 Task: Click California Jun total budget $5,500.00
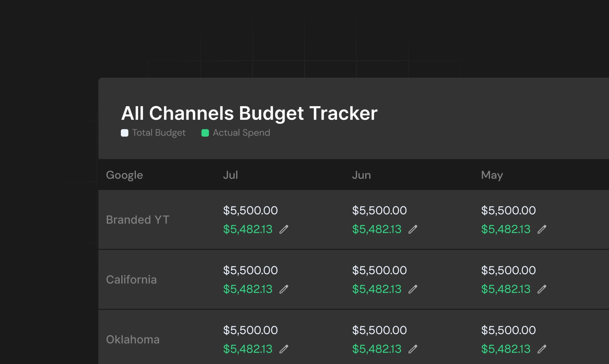[x=379, y=270]
